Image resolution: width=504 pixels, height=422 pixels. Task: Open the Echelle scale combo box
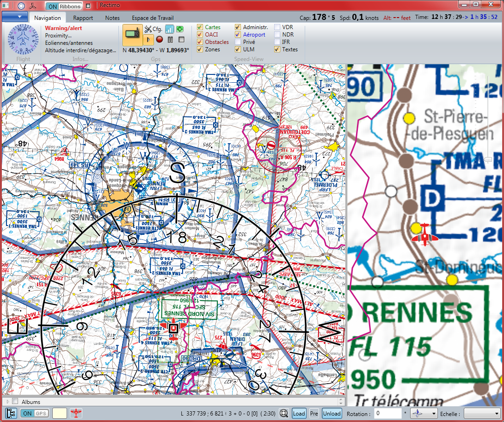pos(481,413)
